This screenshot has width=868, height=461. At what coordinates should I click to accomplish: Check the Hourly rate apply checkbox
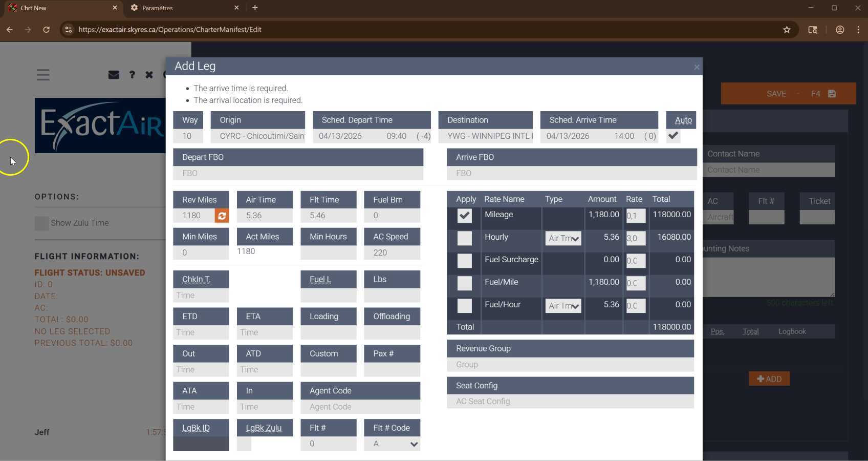tap(464, 238)
